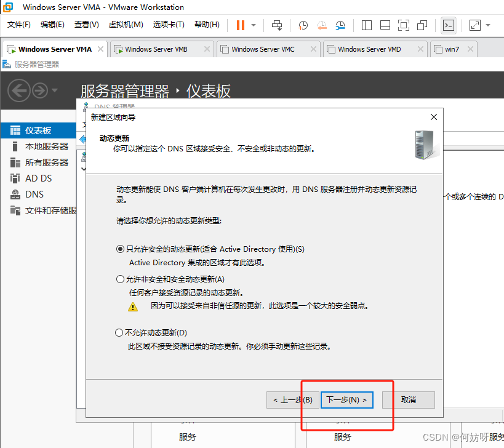Open dropdown arrow next to pause button
Viewport: 504px width, 448px height.
[254, 25]
